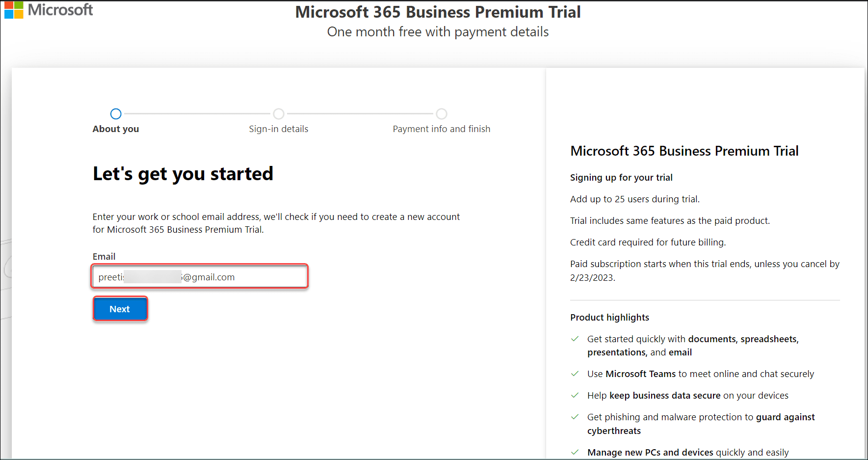Click the checkmark beside guard against cyberthreats
The height and width of the screenshot is (460, 868).
(x=575, y=417)
